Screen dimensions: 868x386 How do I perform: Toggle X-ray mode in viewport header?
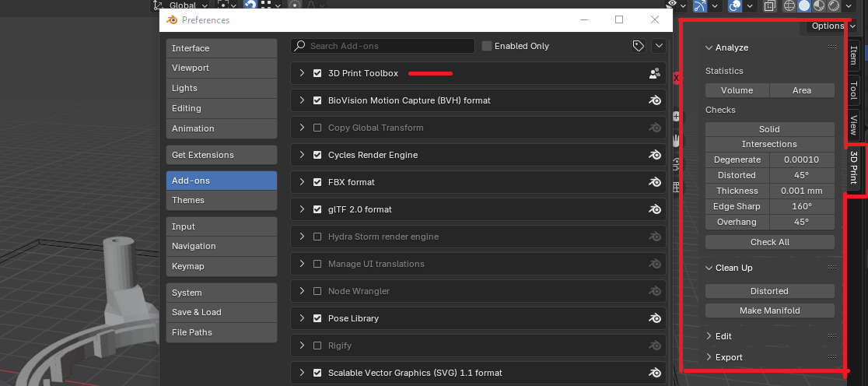769,5
